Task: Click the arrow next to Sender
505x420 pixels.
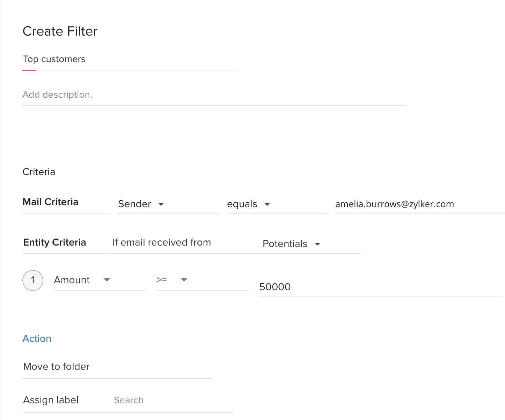Action: (161, 204)
